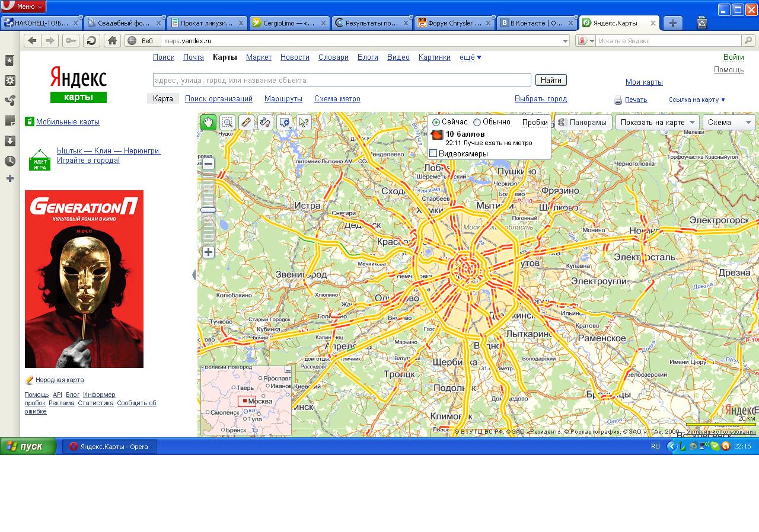Open the closed tabs trash can
The width and height of the screenshot is (759, 532).
(702, 23)
